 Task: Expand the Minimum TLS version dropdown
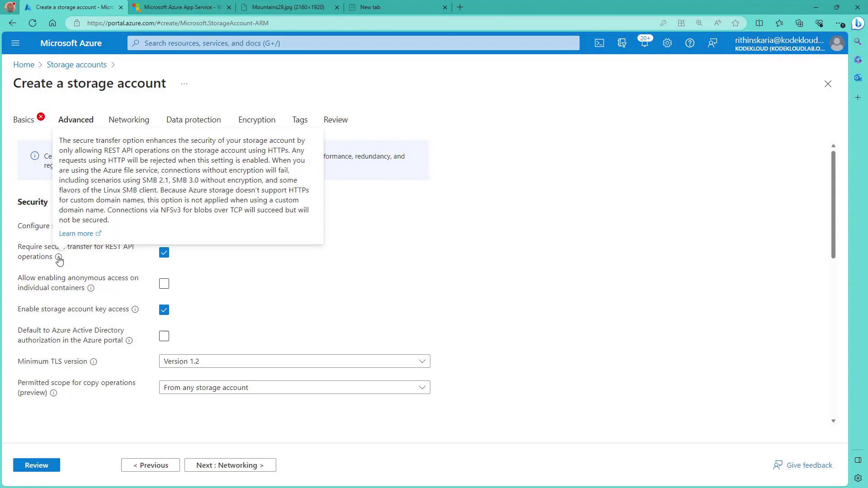294,361
